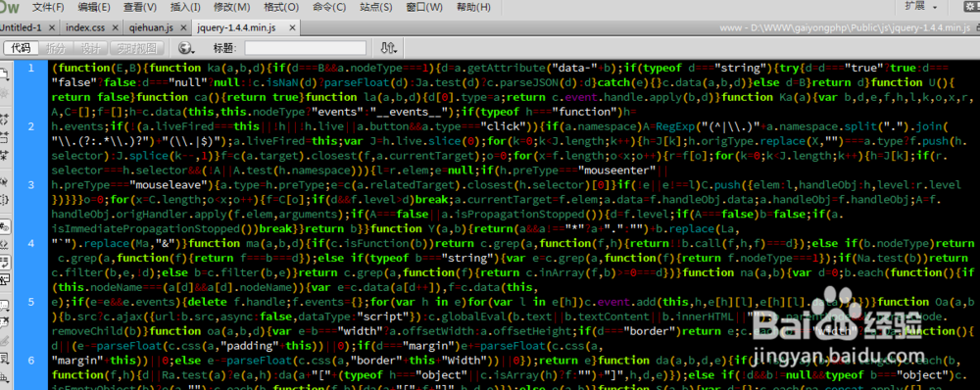
Task: Click the Remove Comment icon
Action: [x=4, y=322]
